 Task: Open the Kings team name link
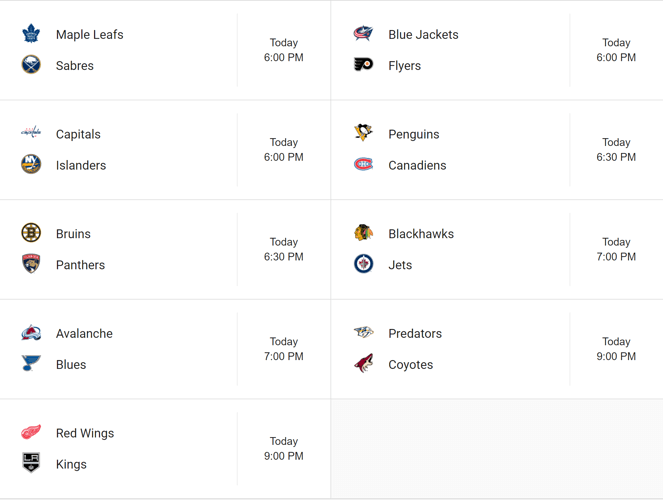[71, 464]
